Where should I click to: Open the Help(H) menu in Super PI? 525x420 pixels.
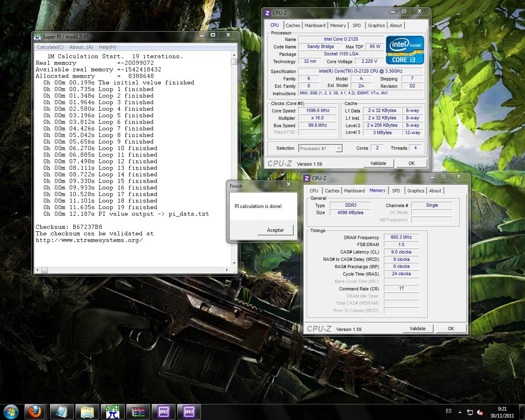tap(107, 47)
